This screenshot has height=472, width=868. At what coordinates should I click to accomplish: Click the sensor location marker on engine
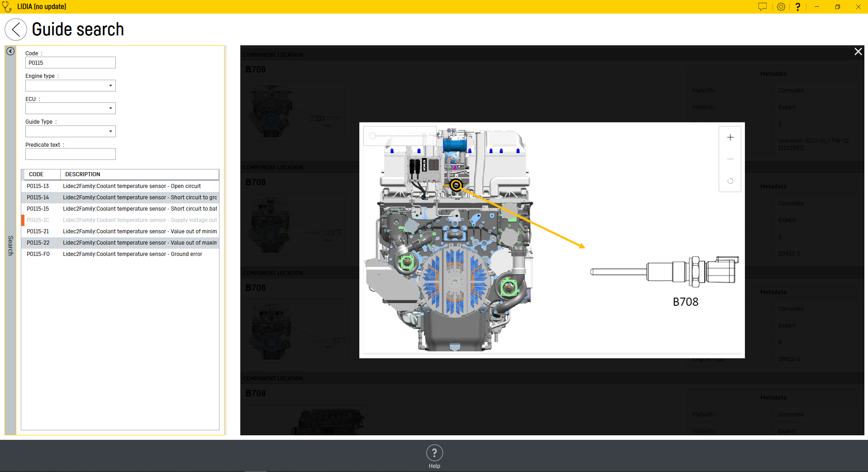[x=456, y=185]
